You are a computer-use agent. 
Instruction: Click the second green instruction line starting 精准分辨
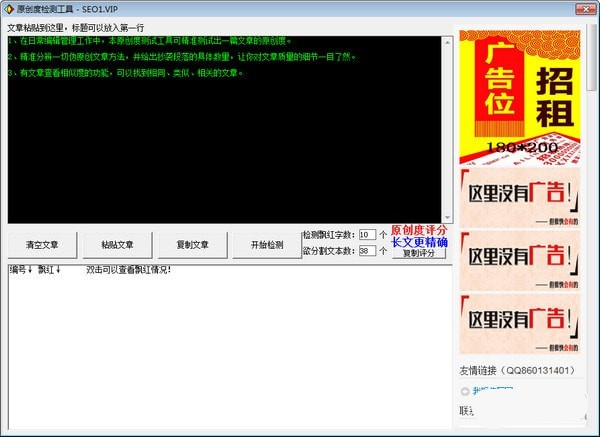(182, 57)
